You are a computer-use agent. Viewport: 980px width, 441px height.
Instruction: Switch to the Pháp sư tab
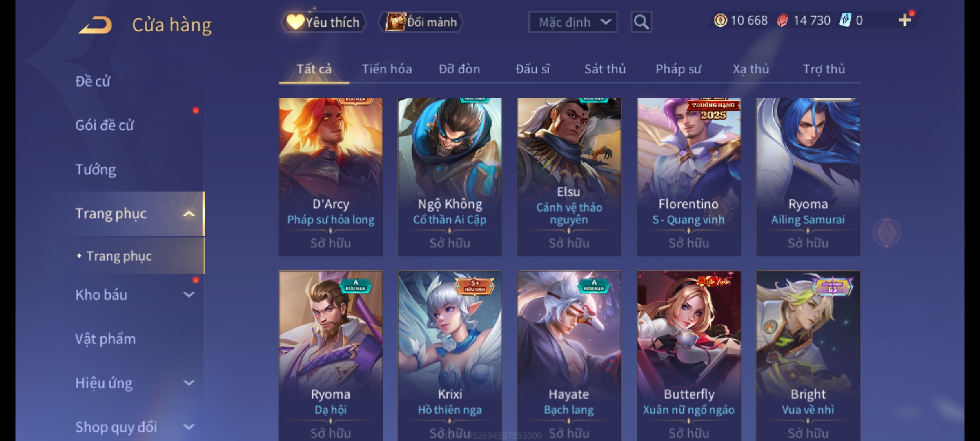pyautogui.click(x=678, y=69)
